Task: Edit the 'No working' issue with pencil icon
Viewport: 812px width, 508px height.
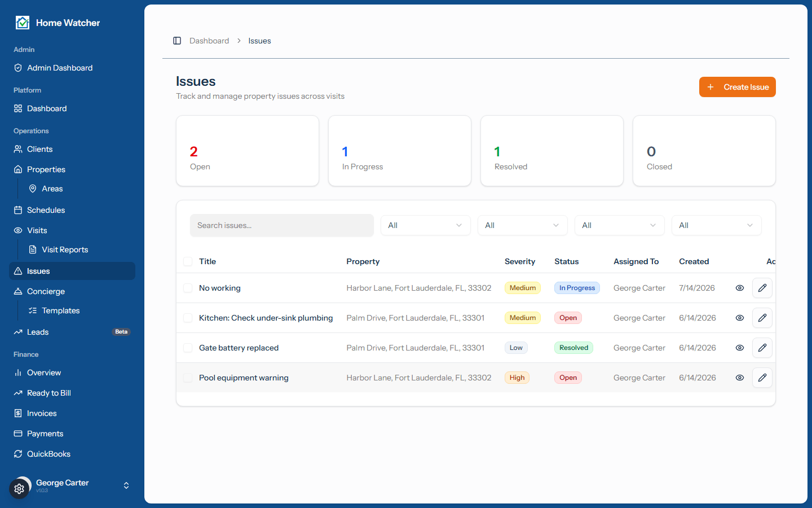Action: pyautogui.click(x=762, y=288)
